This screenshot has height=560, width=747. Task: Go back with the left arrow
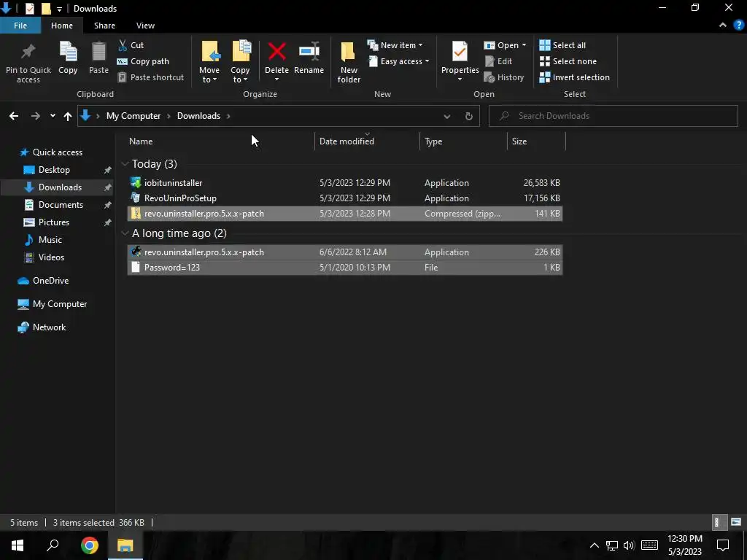pos(14,116)
